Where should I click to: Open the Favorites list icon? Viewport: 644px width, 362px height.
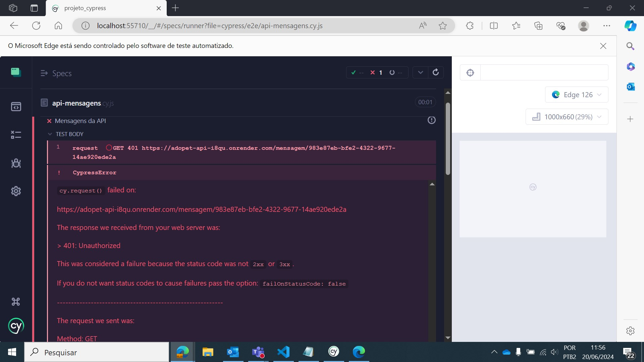tap(516, 26)
